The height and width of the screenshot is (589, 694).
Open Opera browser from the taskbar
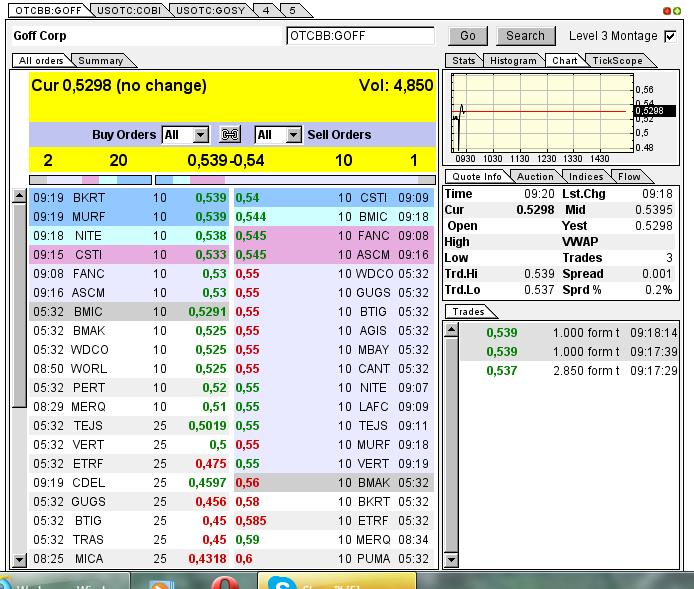click(x=225, y=582)
